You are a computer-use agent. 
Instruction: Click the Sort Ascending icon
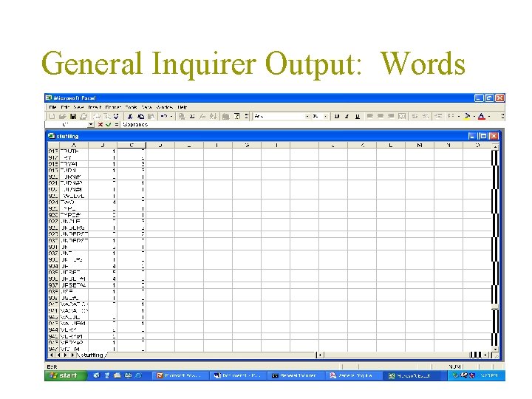click(x=213, y=117)
